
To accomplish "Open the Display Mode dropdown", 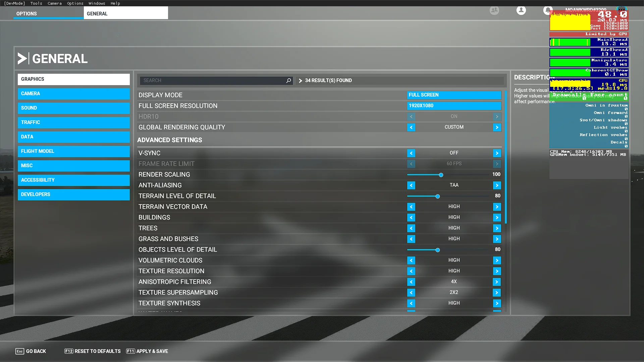I will 454,95.
